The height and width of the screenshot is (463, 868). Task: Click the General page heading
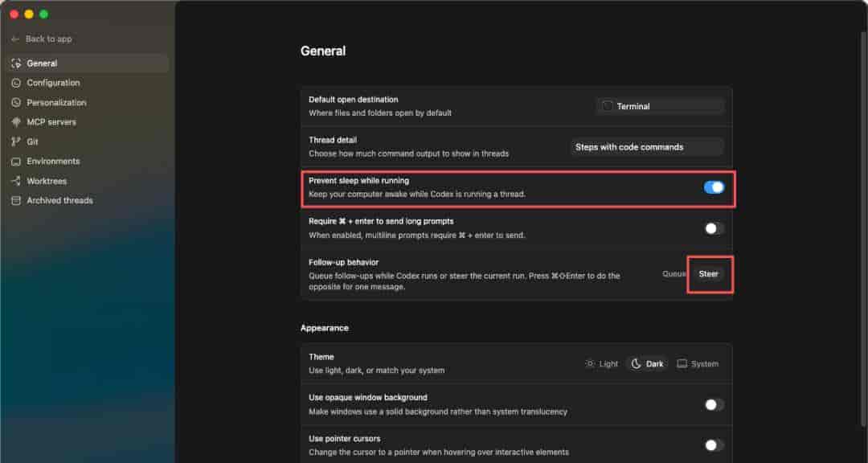click(323, 51)
